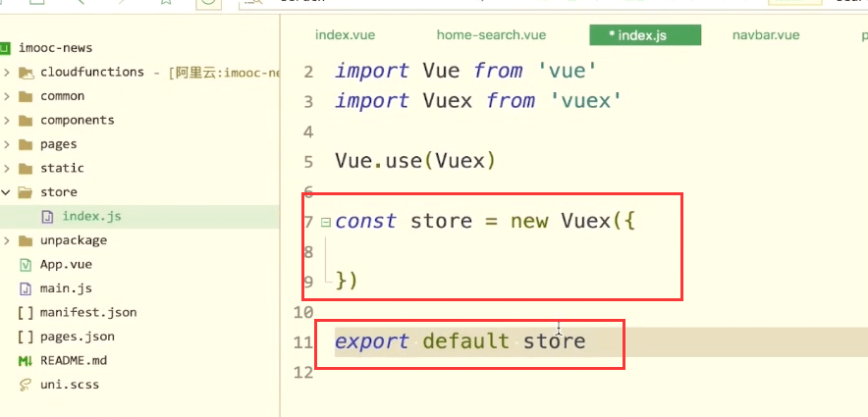This screenshot has width=868, height=417.
Task: Click the unpackage folder icon
Action: (25, 240)
